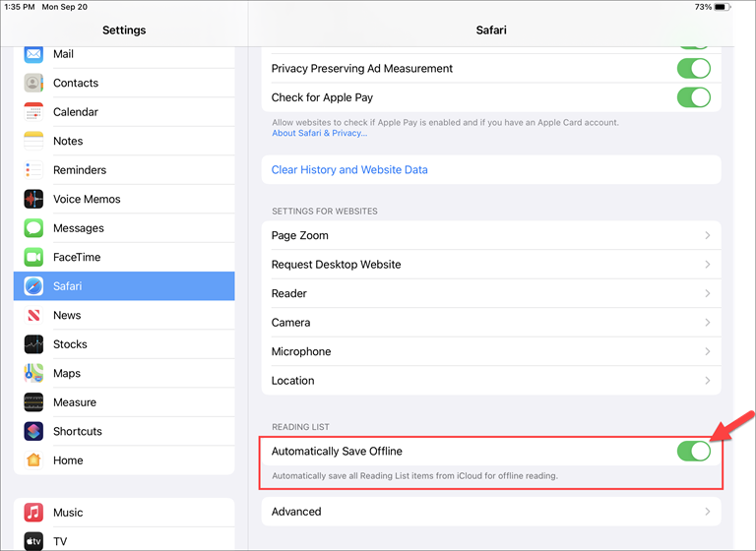Turn off Check for Apple Pay
The width and height of the screenshot is (756, 551).
693,97
